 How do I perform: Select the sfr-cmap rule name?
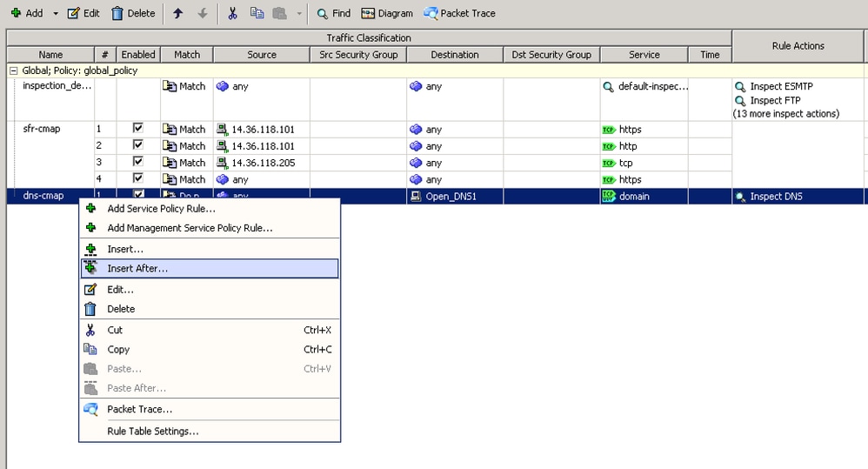pos(42,129)
